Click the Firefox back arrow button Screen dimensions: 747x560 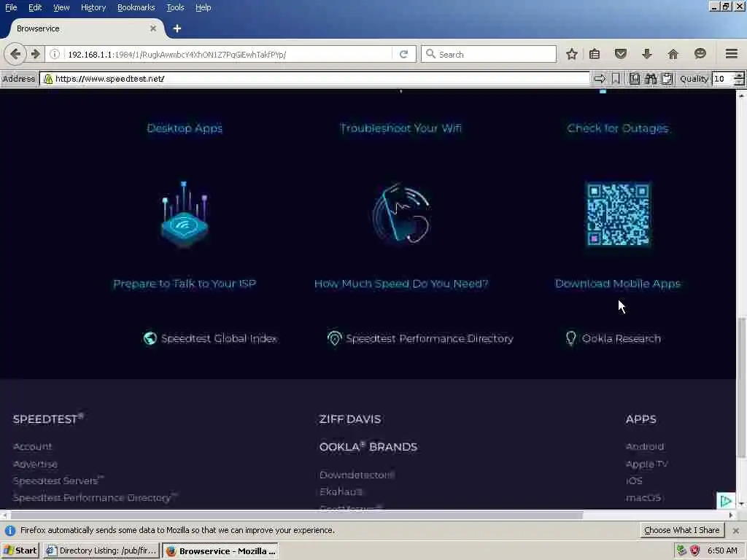click(15, 54)
